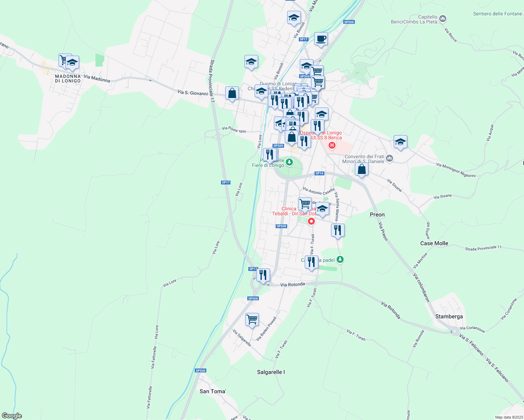This screenshot has height=420, width=524.
Task: Open shopping bag marker below Convento dei Frati
Action: (361, 169)
